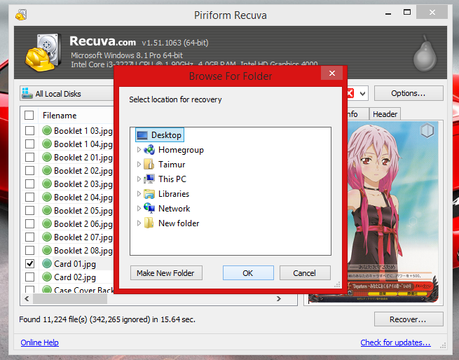459x360 pixels.
Task: Select 'Booklet 2 07.jpg' file name
Action: pos(83,237)
